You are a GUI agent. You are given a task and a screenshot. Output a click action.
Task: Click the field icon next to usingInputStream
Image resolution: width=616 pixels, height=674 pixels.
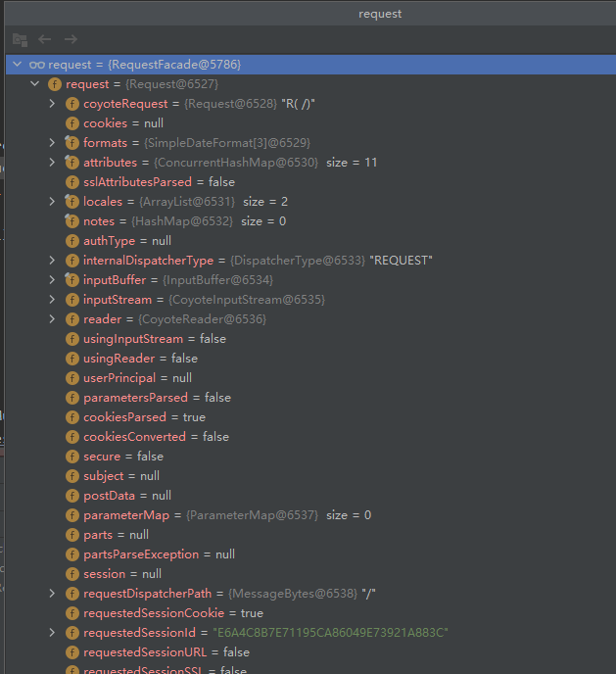tap(72, 339)
